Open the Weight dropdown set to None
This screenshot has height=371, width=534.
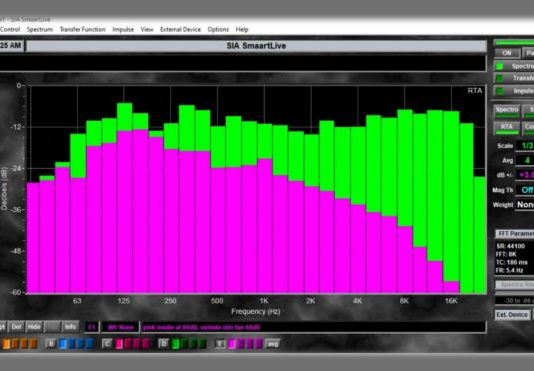click(x=525, y=205)
